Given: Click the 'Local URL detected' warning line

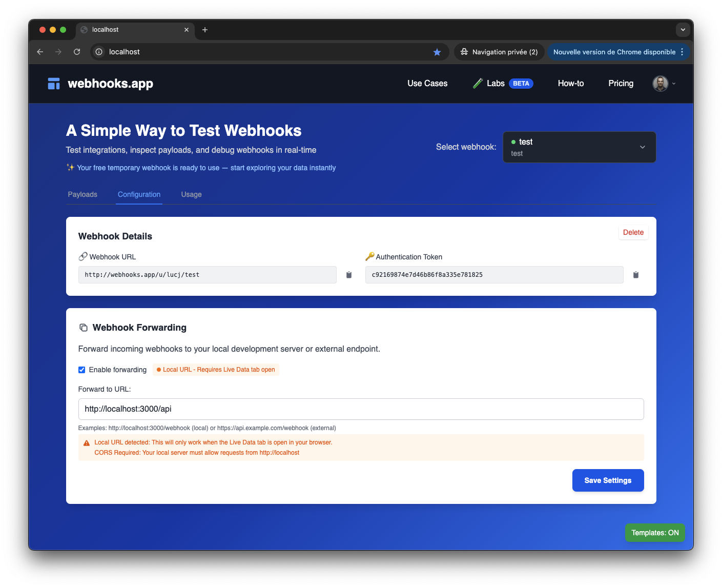Looking at the screenshot, I should pos(213,442).
